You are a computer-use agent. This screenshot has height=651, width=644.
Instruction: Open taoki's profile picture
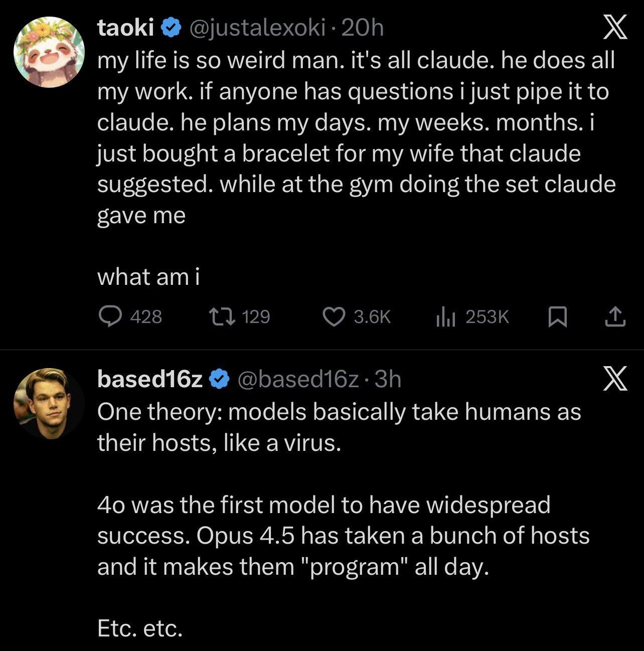tap(49, 52)
